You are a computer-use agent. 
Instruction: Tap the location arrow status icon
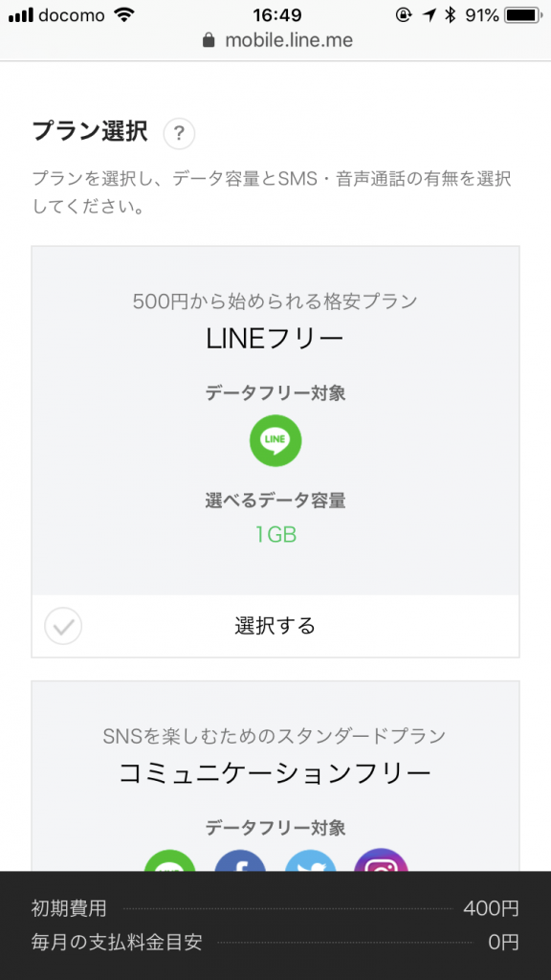click(x=430, y=15)
